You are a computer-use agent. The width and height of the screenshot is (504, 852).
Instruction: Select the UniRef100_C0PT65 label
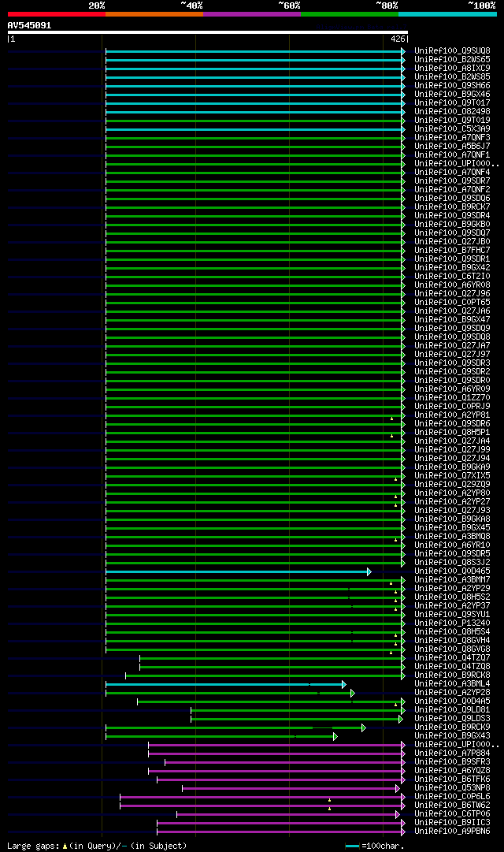(x=452, y=303)
